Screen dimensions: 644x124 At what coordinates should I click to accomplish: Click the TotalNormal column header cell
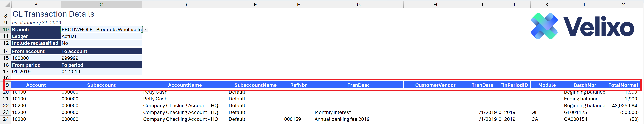[x=623, y=85]
